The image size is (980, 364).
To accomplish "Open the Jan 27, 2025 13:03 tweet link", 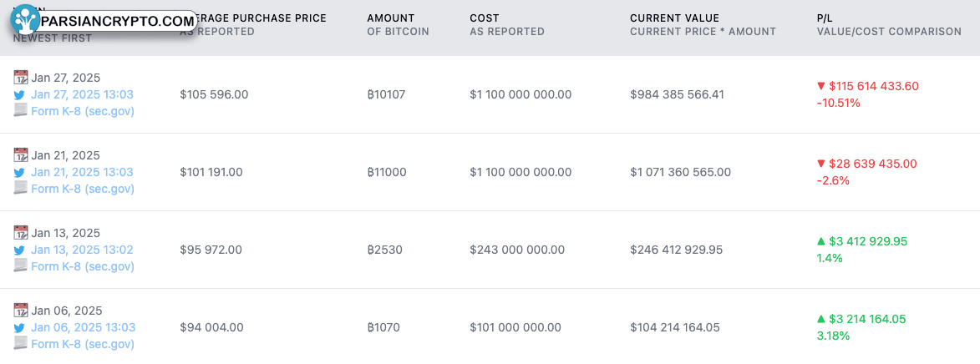I will [x=82, y=94].
